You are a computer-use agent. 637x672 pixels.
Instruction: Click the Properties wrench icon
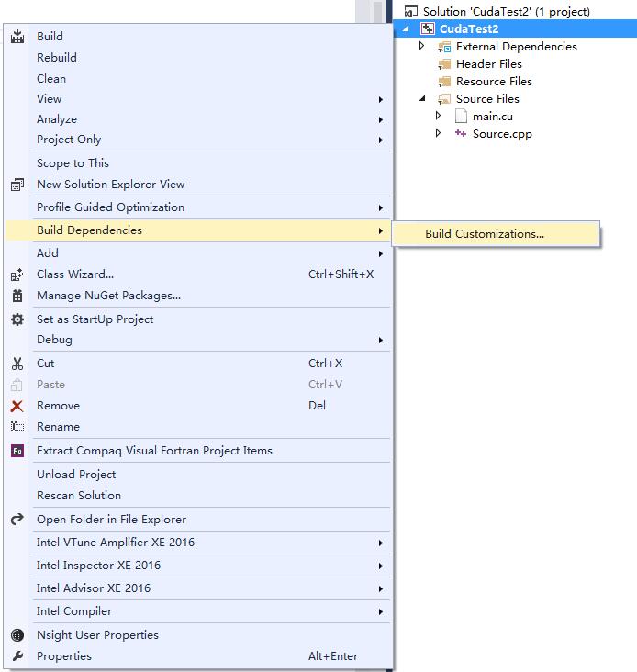tap(17, 656)
